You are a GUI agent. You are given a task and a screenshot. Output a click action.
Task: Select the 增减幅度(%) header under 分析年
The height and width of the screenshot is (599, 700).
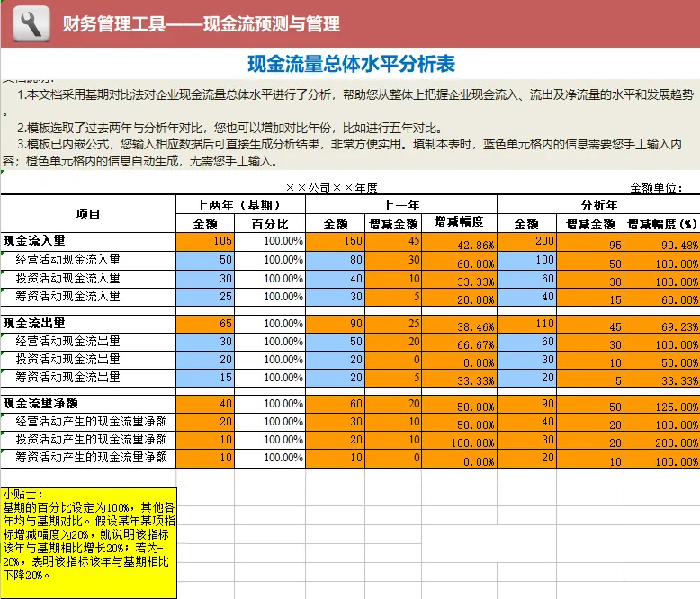(662, 223)
